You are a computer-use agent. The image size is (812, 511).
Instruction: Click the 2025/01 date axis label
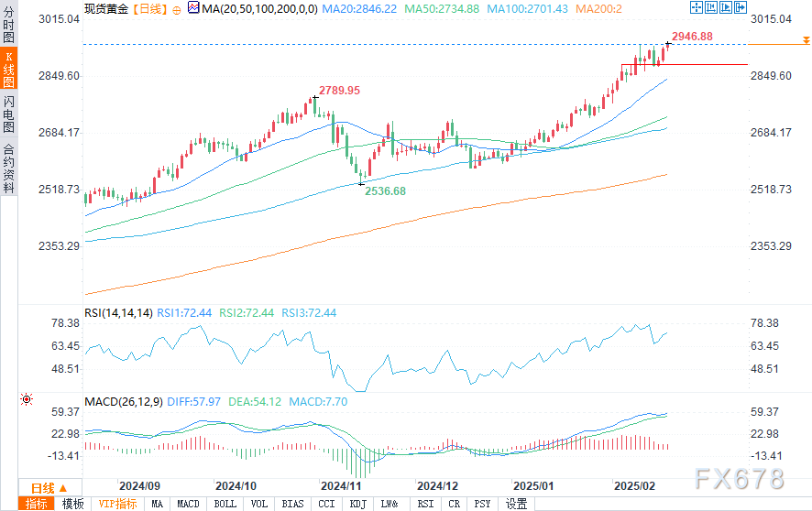tap(533, 486)
